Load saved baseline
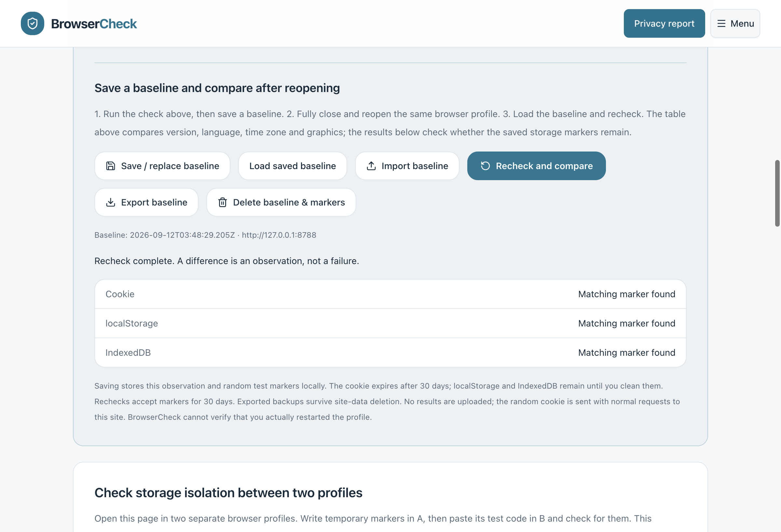The height and width of the screenshot is (532, 781). [292, 166]
